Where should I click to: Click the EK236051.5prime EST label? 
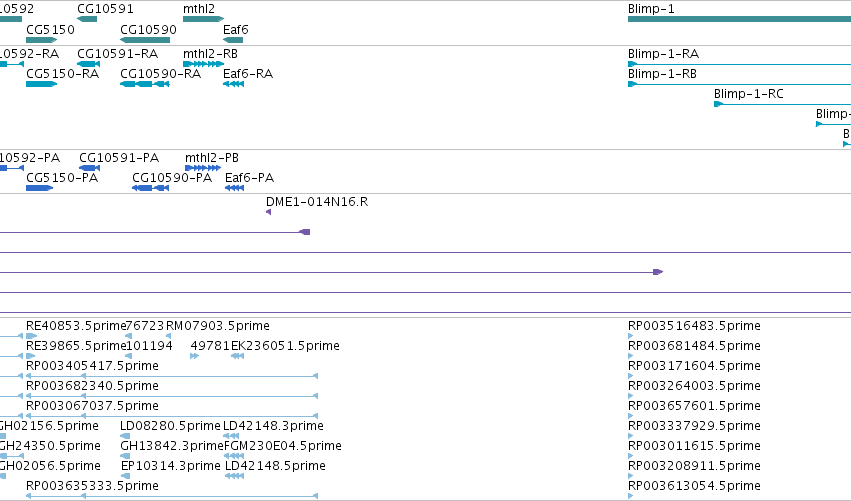tap(285, 346)
